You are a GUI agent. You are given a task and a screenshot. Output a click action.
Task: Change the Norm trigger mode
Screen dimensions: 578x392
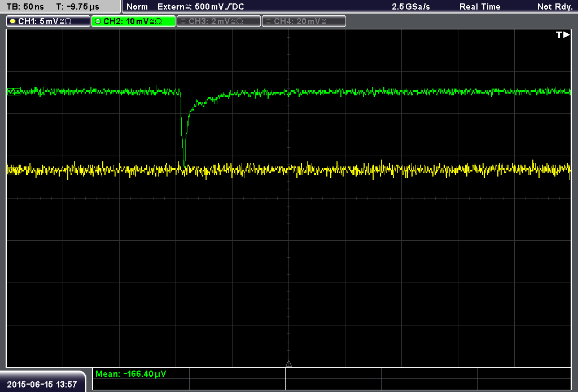[137, 7]
